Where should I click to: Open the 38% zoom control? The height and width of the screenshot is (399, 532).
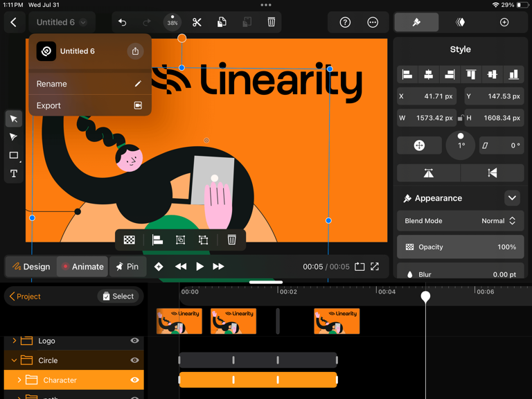[x=172, y=22]
